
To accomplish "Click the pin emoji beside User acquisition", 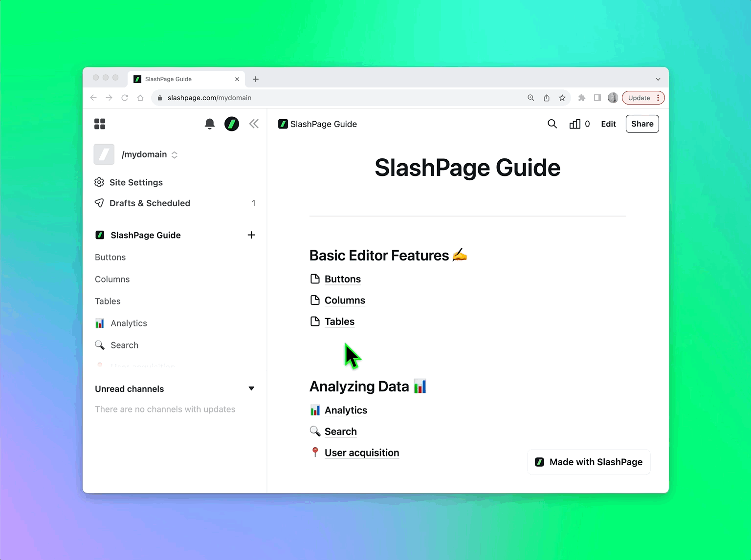I will (315, 452).
